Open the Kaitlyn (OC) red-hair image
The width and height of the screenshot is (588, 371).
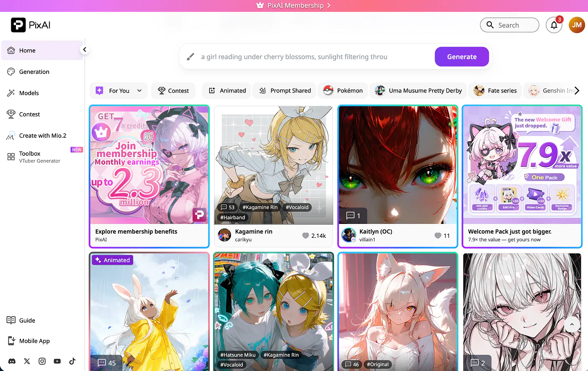pyautogui.click(x=398, y=165)
